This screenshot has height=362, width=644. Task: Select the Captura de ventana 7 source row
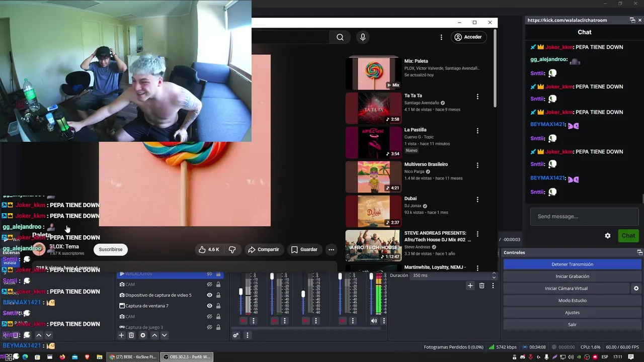click(x=170, y=306)
